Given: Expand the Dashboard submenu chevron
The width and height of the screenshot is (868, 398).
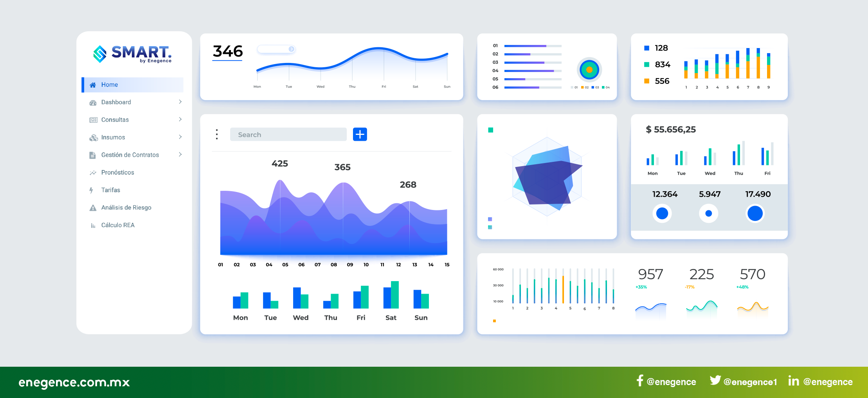Looking at the screenshot, I should click(180, 102).
